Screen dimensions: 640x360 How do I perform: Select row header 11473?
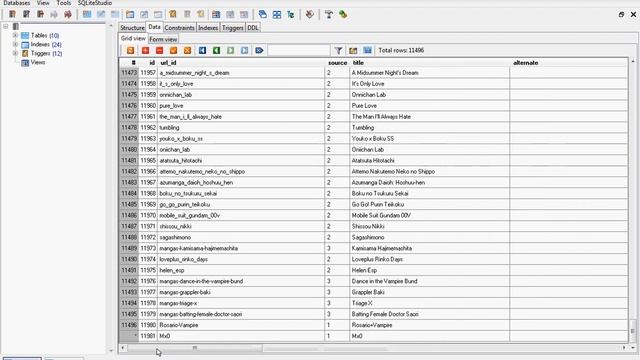coord(129,73)
